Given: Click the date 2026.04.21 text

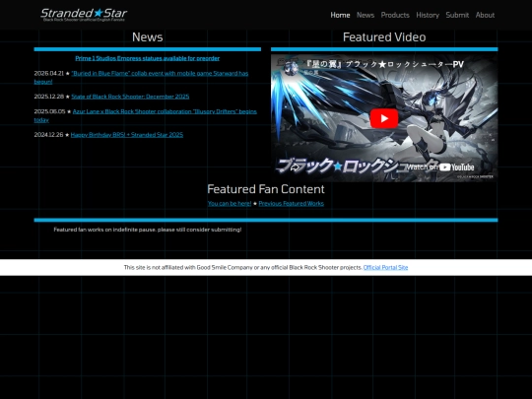Looking at the screenshot, I should pos(49,73).
